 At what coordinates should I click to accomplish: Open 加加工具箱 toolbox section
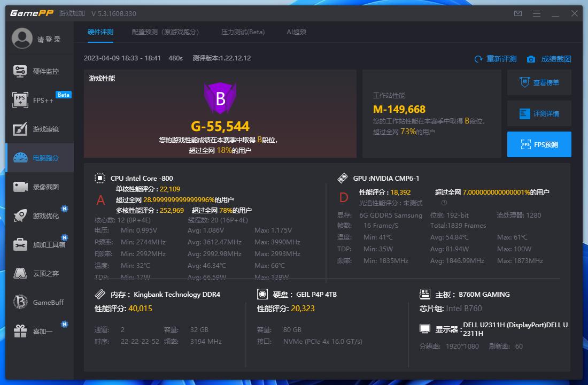(40, 245)
